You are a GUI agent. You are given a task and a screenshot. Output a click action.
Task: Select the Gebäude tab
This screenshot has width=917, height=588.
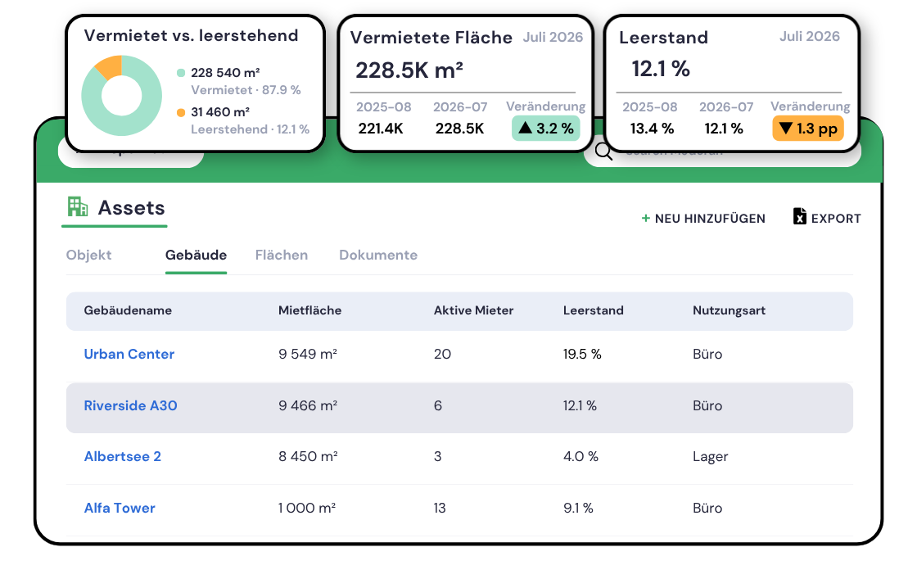196,255
